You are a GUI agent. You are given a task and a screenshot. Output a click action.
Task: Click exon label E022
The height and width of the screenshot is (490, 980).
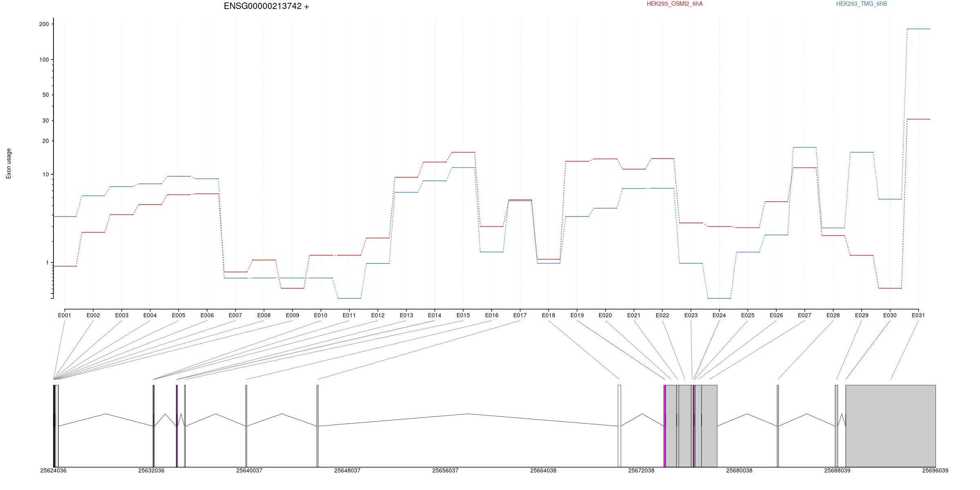pos(662,315)
